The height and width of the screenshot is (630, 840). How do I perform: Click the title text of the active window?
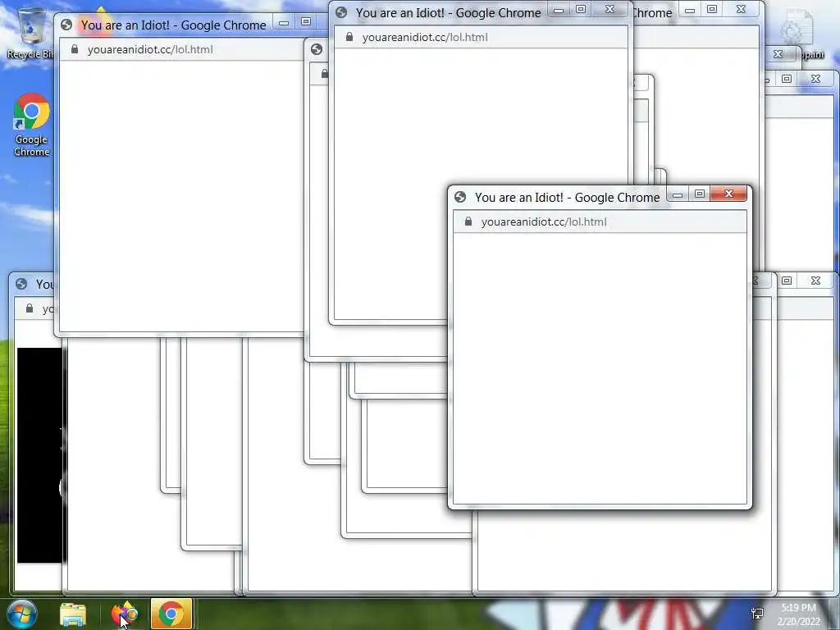click(568, 198)
